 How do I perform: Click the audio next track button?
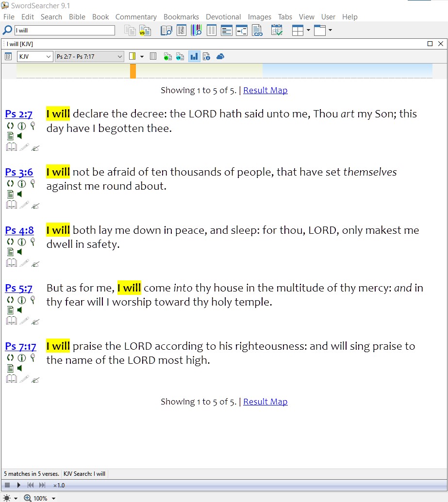coord(42,485)
